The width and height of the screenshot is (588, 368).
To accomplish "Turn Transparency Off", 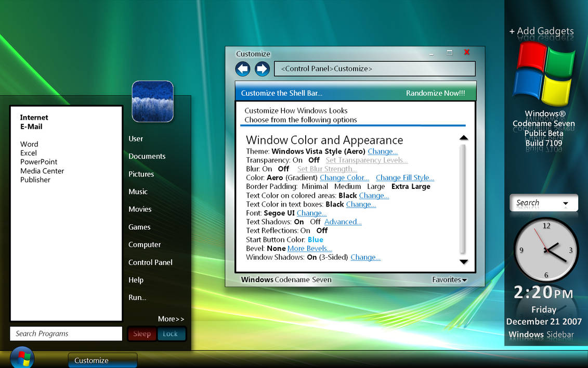I will (x=314, y=160).
